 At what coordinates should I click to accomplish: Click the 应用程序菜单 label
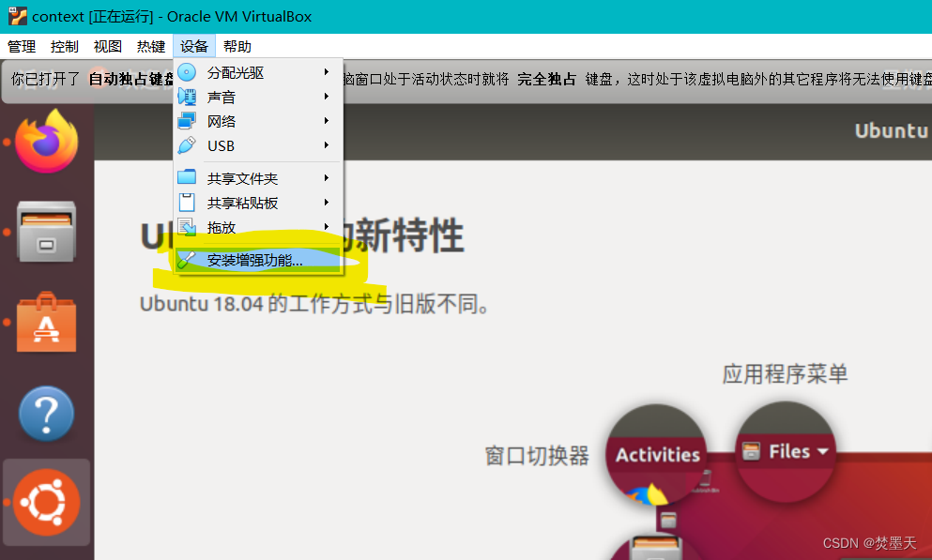point(785,374)
